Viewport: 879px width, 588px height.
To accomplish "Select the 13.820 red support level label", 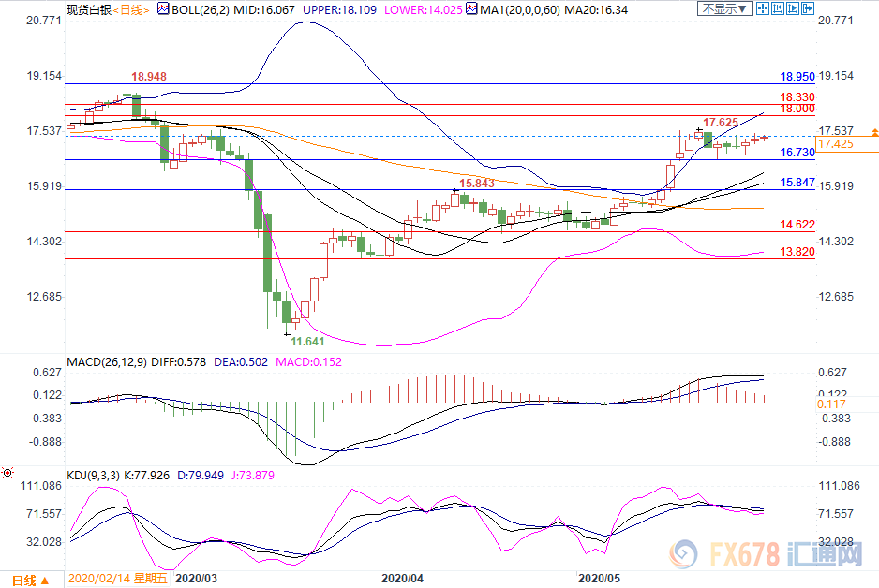I will pyautogui.click(x=797, y=252).
